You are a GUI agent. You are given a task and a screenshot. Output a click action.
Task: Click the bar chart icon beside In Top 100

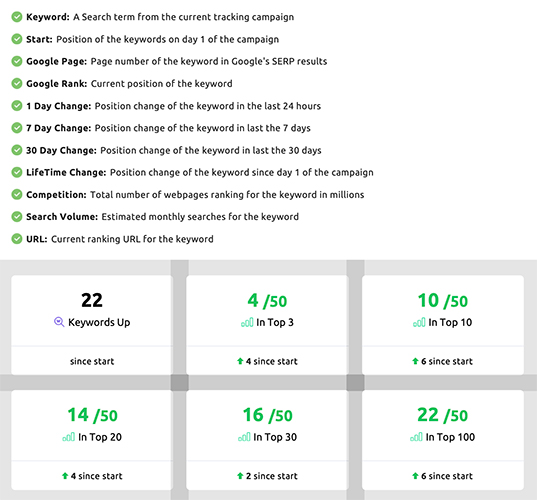(x=416, y=437)
